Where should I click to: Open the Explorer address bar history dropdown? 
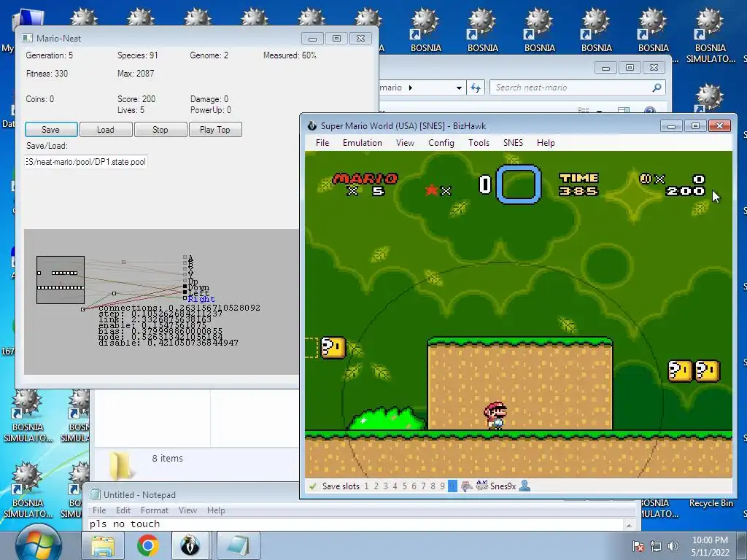click(459, 87)
